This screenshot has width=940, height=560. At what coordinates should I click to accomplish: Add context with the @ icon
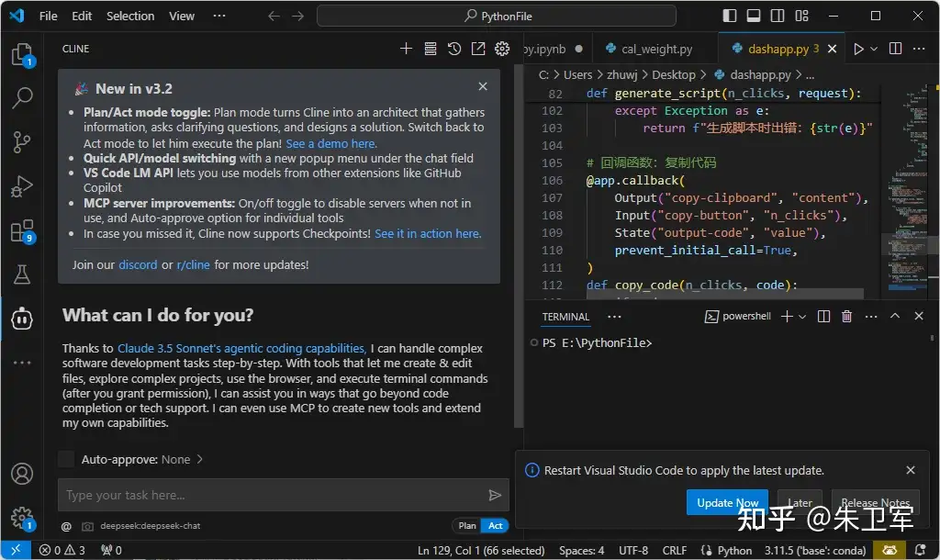tap(66, 526)
